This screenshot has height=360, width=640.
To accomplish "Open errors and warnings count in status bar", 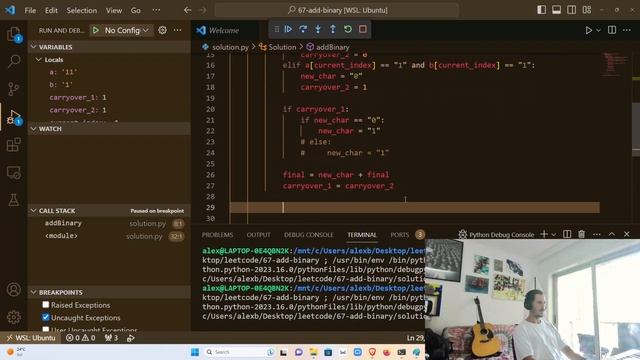I will coord(80,338).
